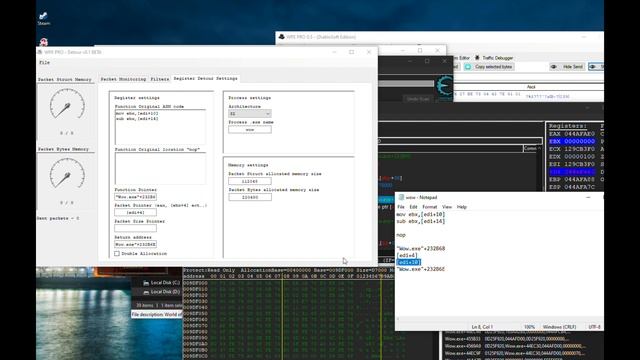Open the Architecture dropdown
The height and width of the screenshot is (360, 640).
click(x=249, y=113)
